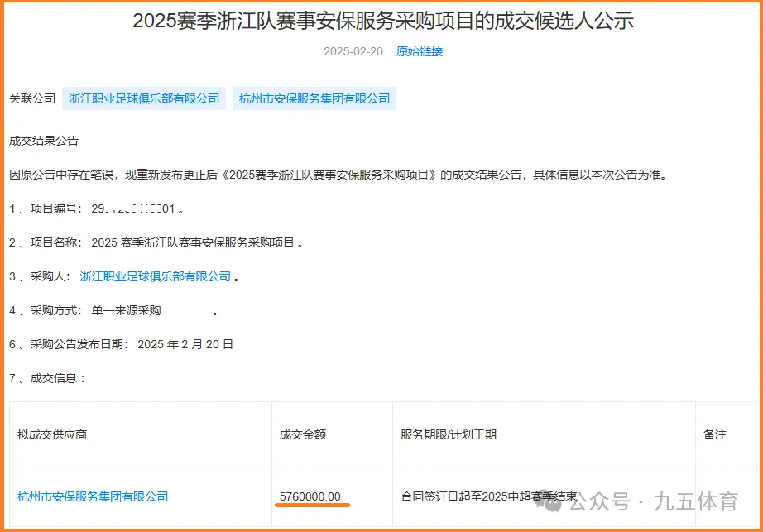
Task: Click the 采购方式 单一来源采购 line
Action: pos(113,311)
